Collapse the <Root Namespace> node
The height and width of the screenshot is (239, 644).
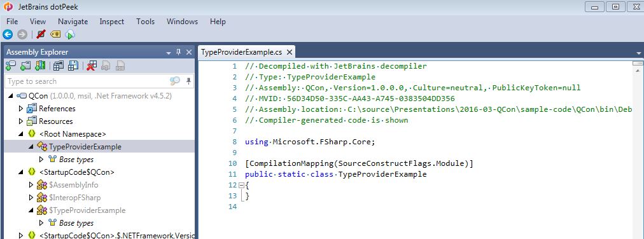(x=21, y=134)
